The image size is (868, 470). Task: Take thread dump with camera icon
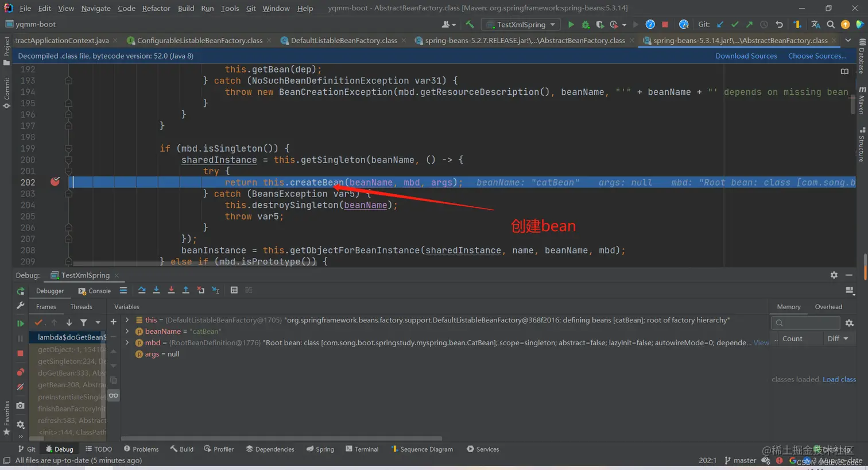(21, 406)
